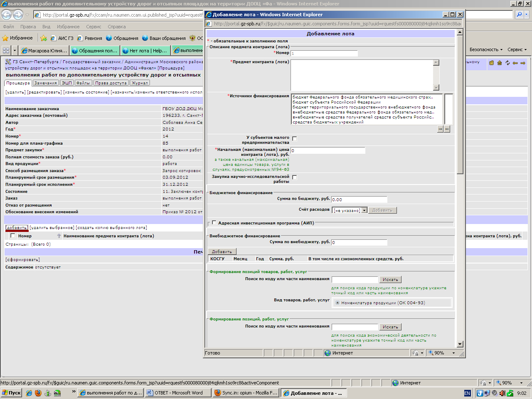
Task: Click the yellow left arrow in page header
Action: click(x=515, y=63)
